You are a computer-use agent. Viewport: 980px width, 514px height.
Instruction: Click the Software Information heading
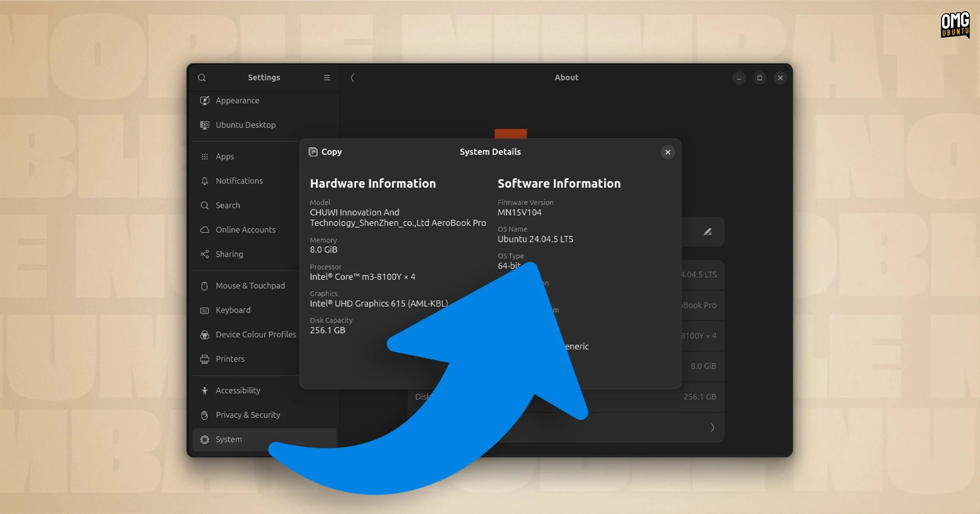(559, 184)
